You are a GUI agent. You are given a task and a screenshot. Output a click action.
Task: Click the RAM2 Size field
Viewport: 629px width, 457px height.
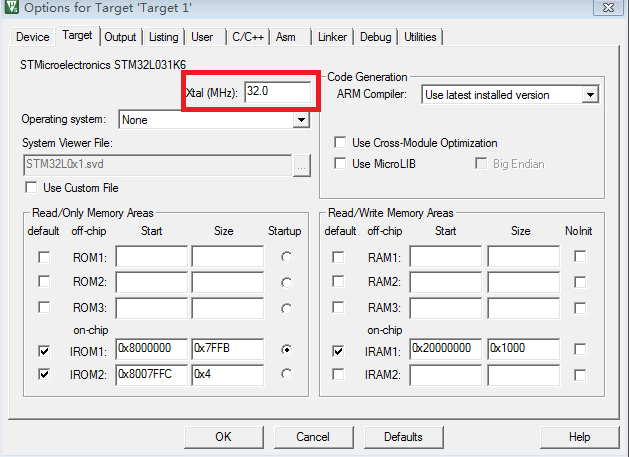[523, 282]
